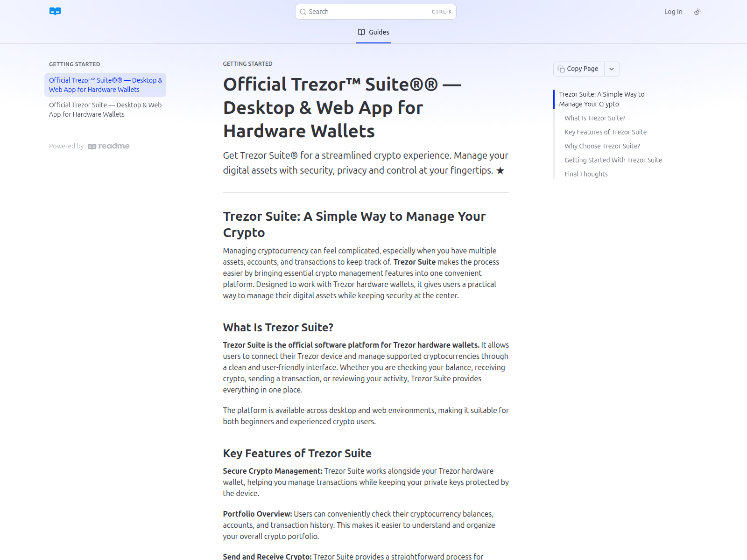
Task: Click the 'Key Features of Trezor Suite' heading
Action: pos(297,454)
